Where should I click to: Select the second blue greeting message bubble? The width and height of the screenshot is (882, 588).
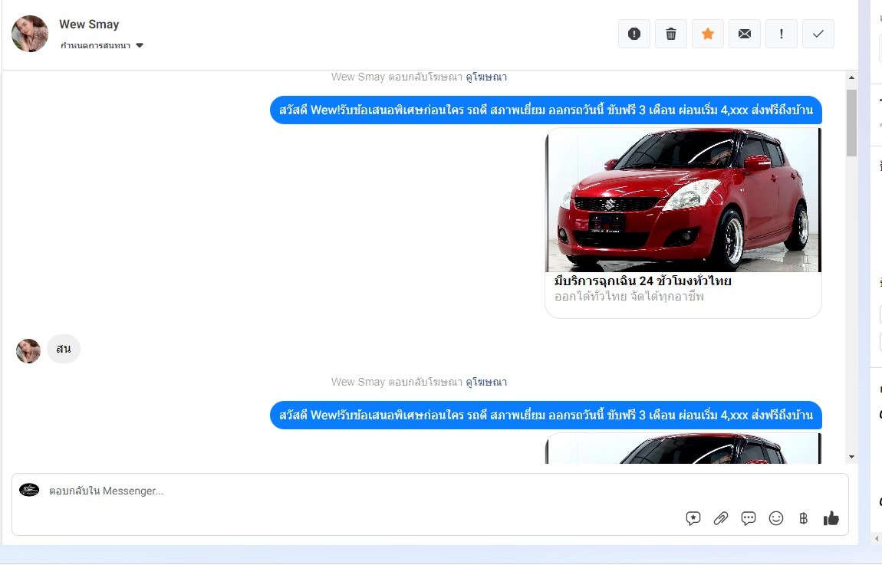(x=546, y=416)
